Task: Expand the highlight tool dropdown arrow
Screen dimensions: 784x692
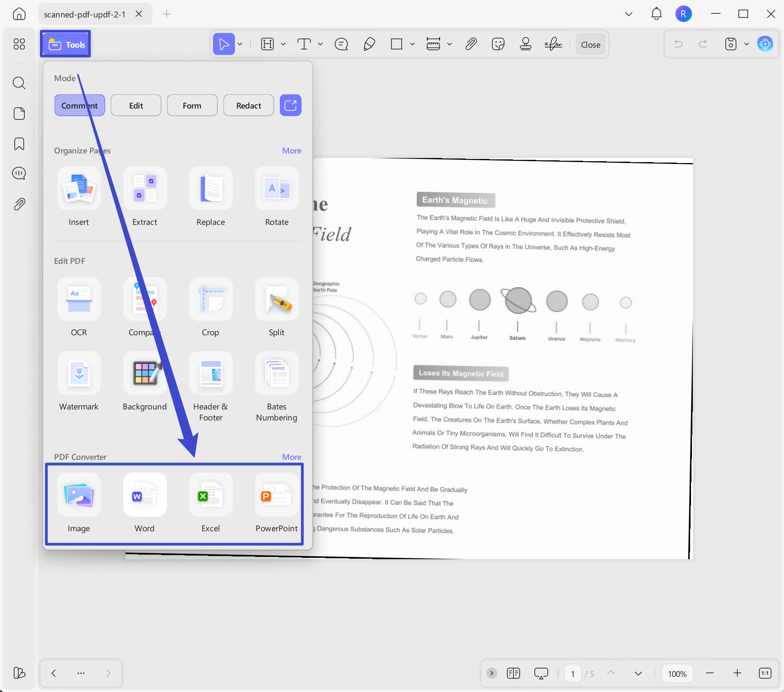Action: coord(283,44)
